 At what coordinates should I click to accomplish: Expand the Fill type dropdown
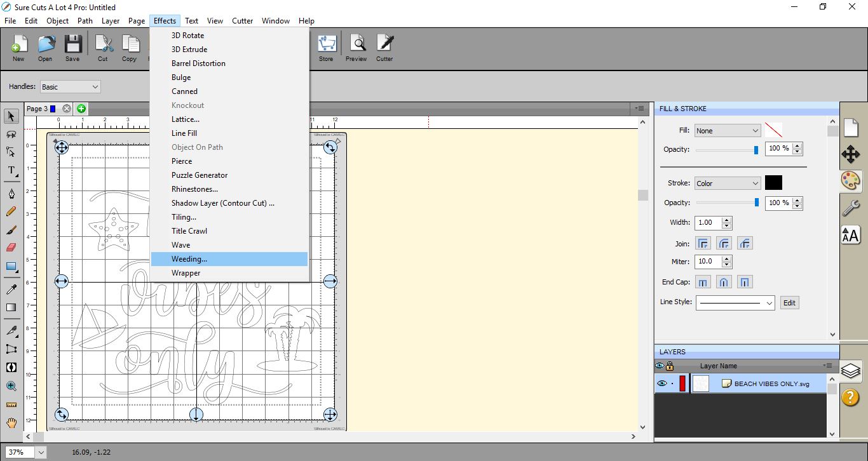coord(727,131)
